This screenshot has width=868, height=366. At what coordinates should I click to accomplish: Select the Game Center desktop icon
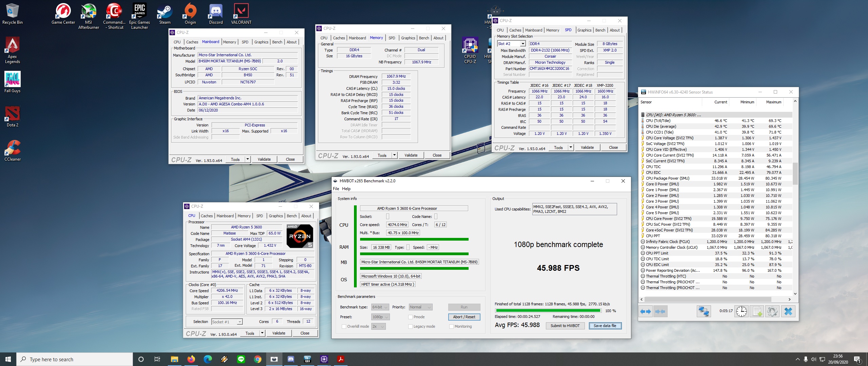pos(63,14)
